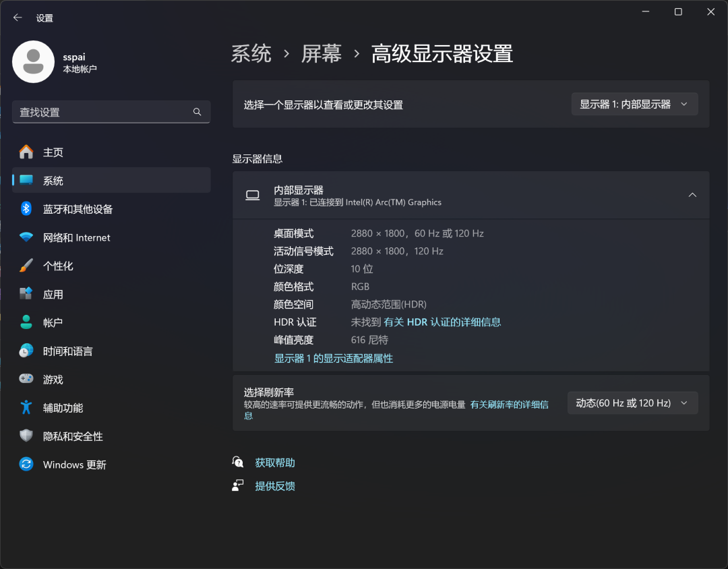The height and width of the screenshot is (569, 728).
Task: Click the 游戏 gamepad icon
Action: coord(26,379)
